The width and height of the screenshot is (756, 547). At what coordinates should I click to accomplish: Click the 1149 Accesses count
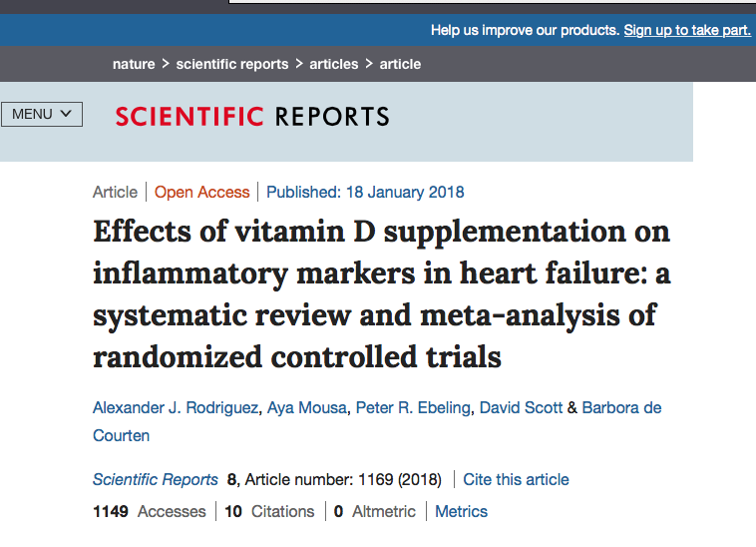149,511
